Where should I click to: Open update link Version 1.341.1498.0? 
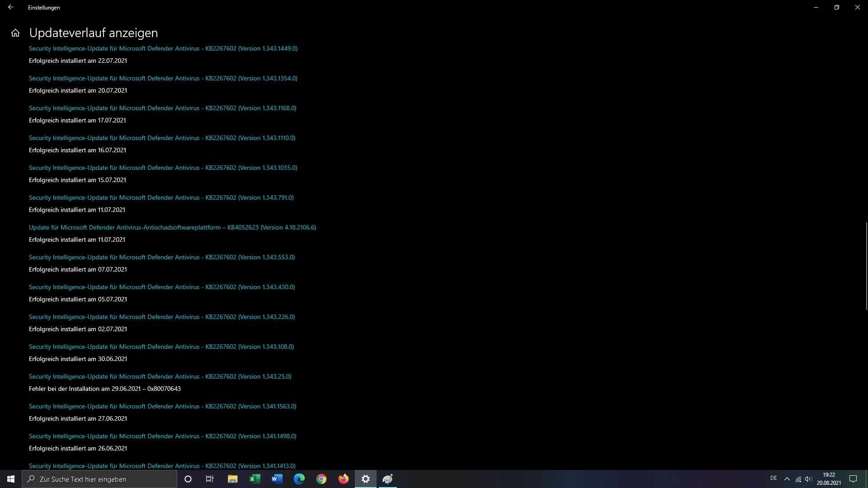[163, 436]
